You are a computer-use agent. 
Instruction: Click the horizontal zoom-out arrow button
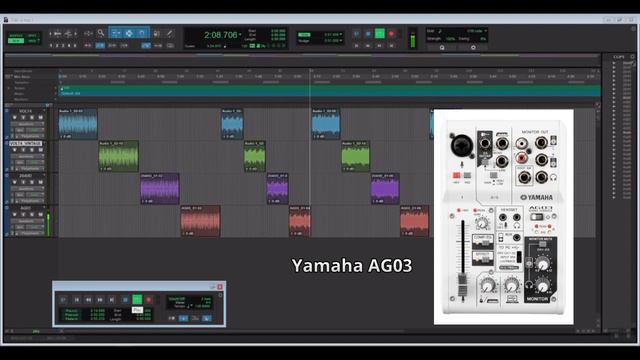(50, 33)
